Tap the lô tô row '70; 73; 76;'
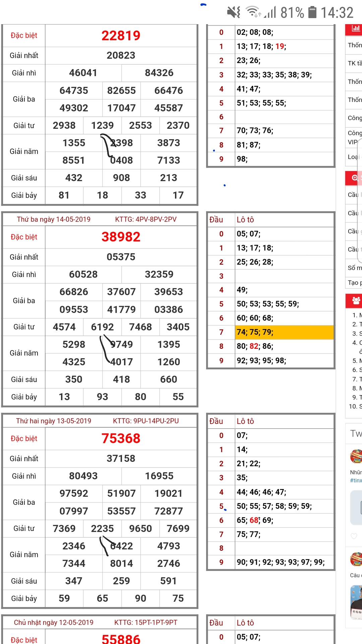Image resolution: width=362 pixels, height=644 pixels. (x=284, y=130)
